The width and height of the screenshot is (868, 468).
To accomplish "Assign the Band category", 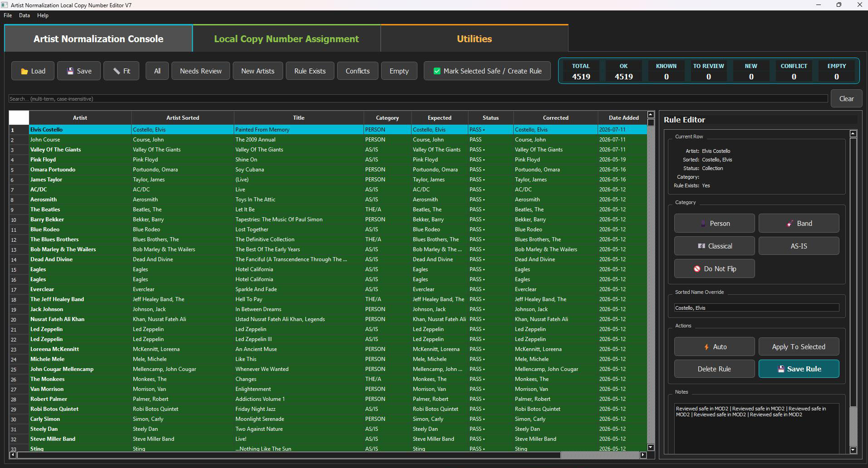I will coord(799,224).
